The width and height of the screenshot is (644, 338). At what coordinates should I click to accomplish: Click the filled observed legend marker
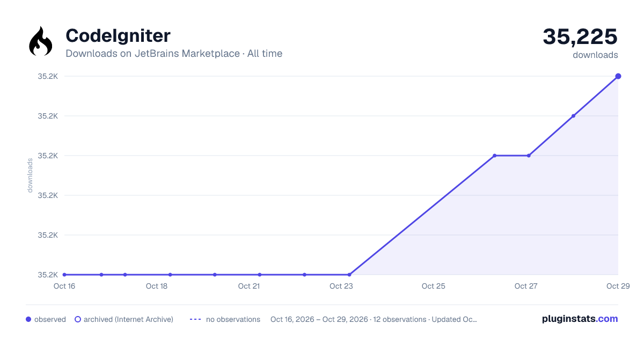pyautogui.click(x=28, y=319)
